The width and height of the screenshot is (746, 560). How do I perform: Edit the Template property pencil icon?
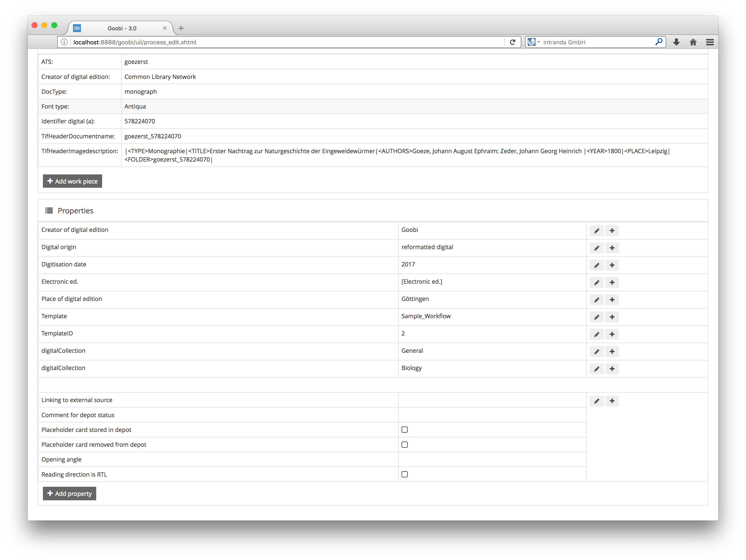click(x=597, y=317)
